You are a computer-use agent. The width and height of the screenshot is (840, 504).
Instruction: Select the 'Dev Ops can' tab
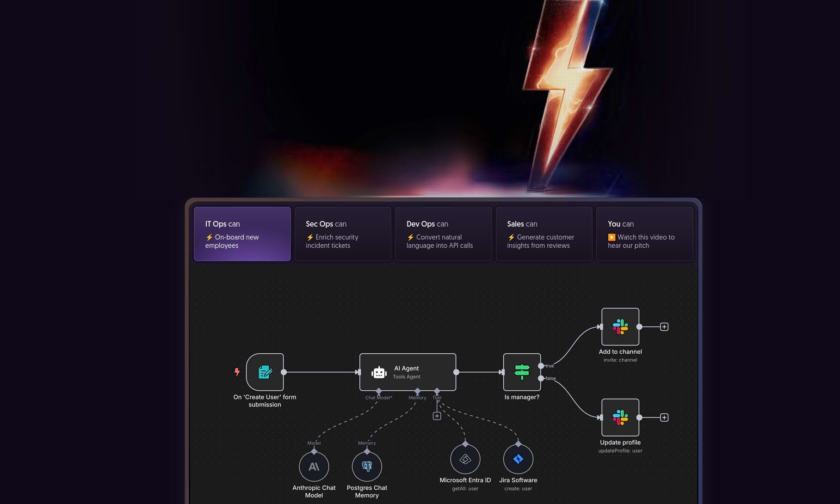443,234
